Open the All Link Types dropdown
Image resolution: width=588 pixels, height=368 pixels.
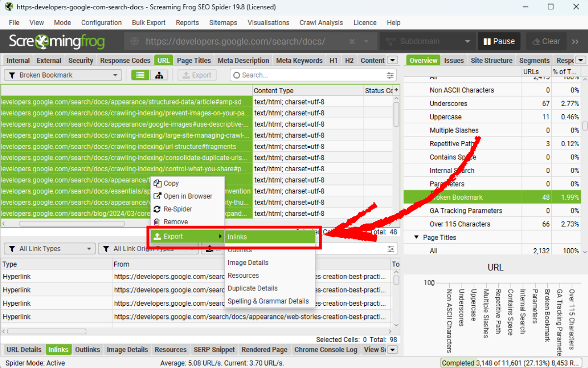coord(49,248)
